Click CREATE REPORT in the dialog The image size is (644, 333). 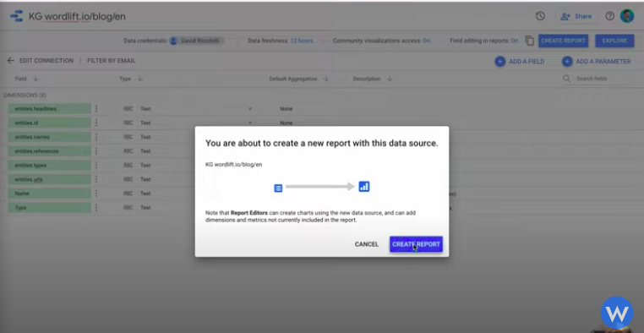pyautogui.click(x=416, y=244)
